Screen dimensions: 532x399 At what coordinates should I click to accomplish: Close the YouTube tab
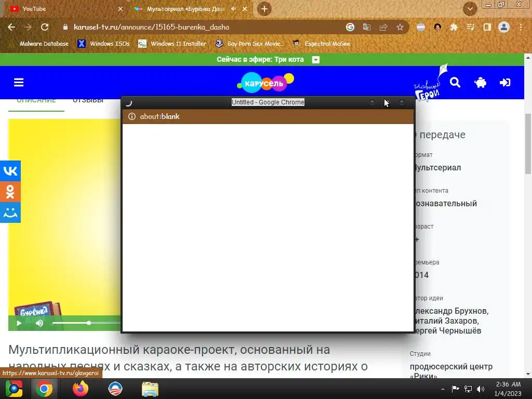click(120, 9)
